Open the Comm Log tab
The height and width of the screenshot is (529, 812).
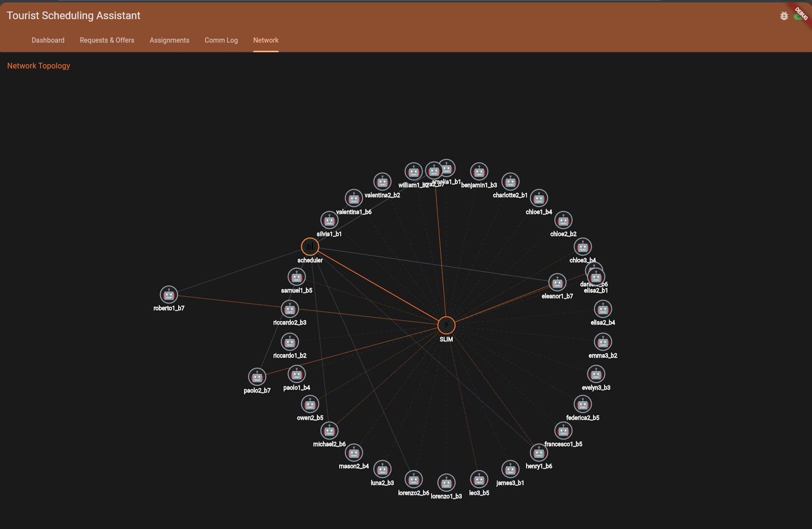[x=221, y=40]
